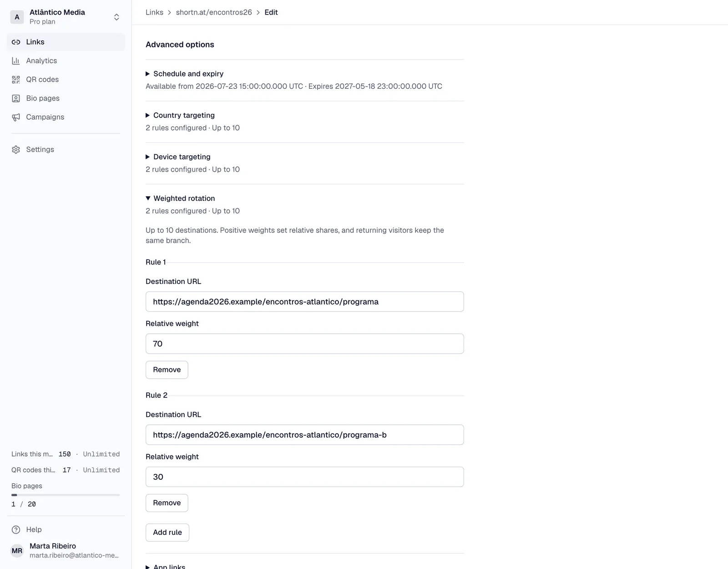This screenshot has height=569, width=728.
Task: Click the Advanced options heading
Action: click(x=180, y=45)
